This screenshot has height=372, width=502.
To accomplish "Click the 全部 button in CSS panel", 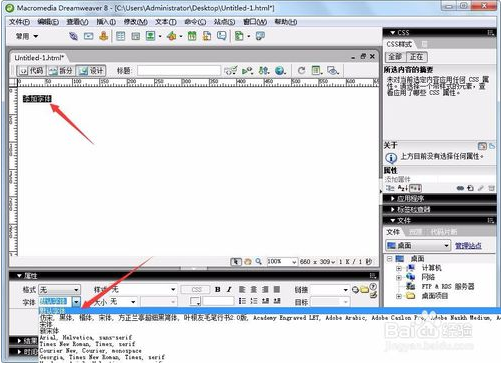I will (396, 57).
